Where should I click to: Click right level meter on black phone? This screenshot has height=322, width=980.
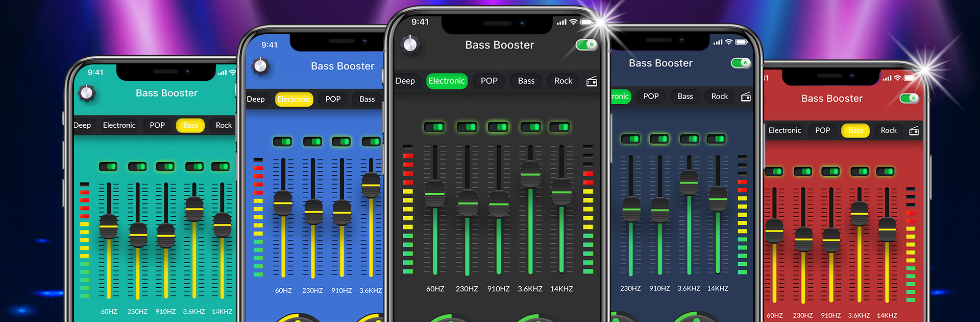(588, 210)
